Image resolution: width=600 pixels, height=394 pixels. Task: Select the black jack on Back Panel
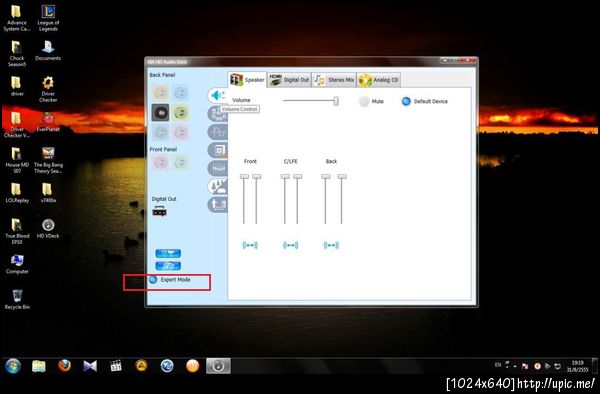pyautogui.click(x=160, y=112)
